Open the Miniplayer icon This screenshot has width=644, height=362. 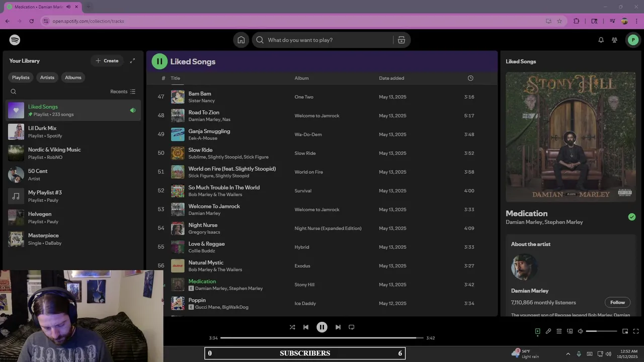(625, 331)
